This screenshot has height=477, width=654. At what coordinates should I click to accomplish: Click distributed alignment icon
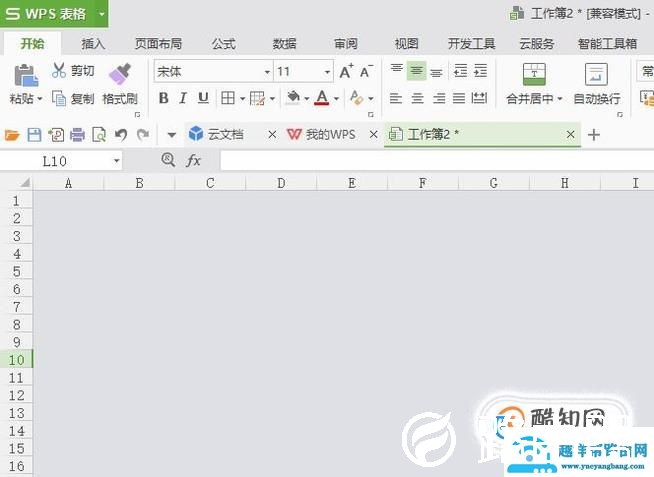click(x=479, y=98)
